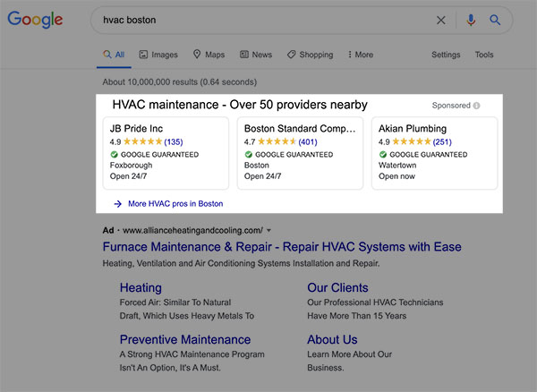Open the Shopping tab
Image resolution: width=537 pixels, height=392 pixels.
[310, 55]
